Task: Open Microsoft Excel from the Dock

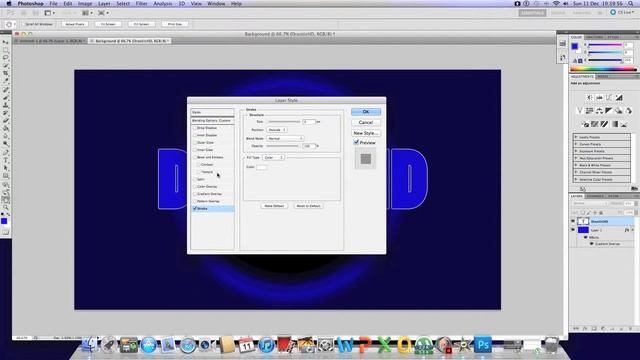Action: point(384,345)
